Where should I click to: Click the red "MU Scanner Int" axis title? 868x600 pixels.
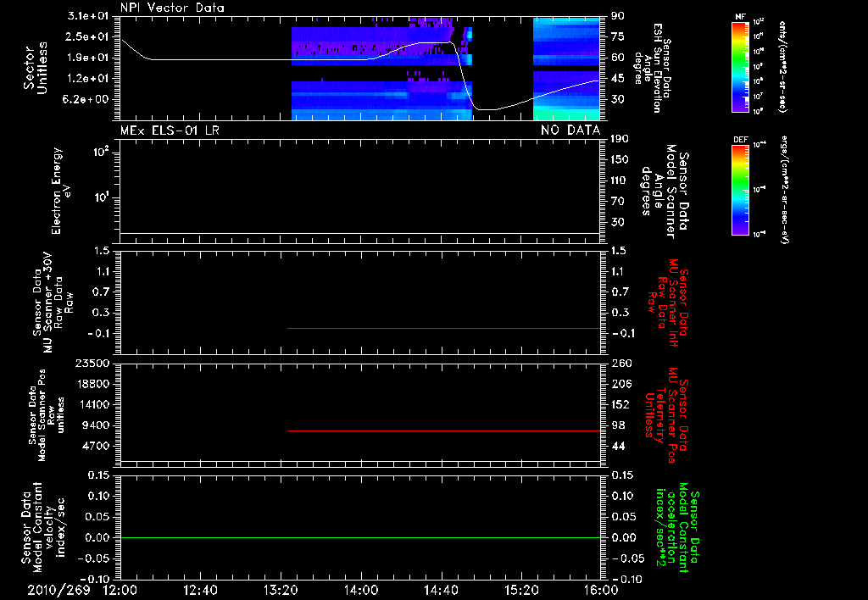[x=668, y=303]
